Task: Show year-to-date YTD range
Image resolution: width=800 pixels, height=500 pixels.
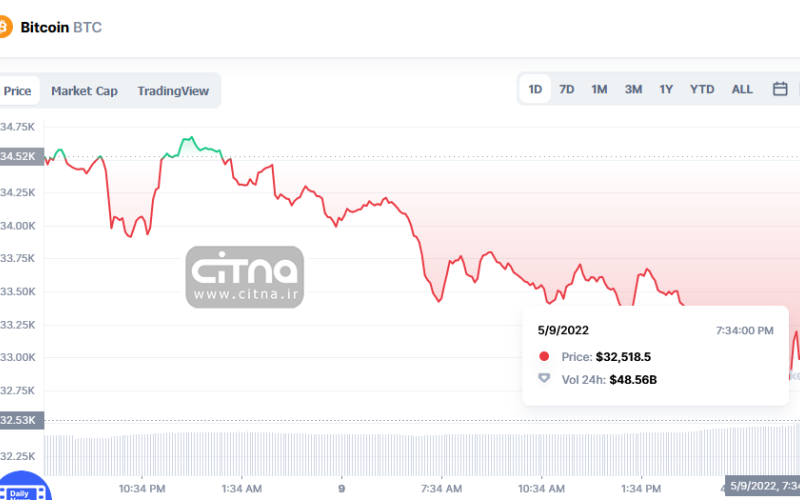Action: 702,89
